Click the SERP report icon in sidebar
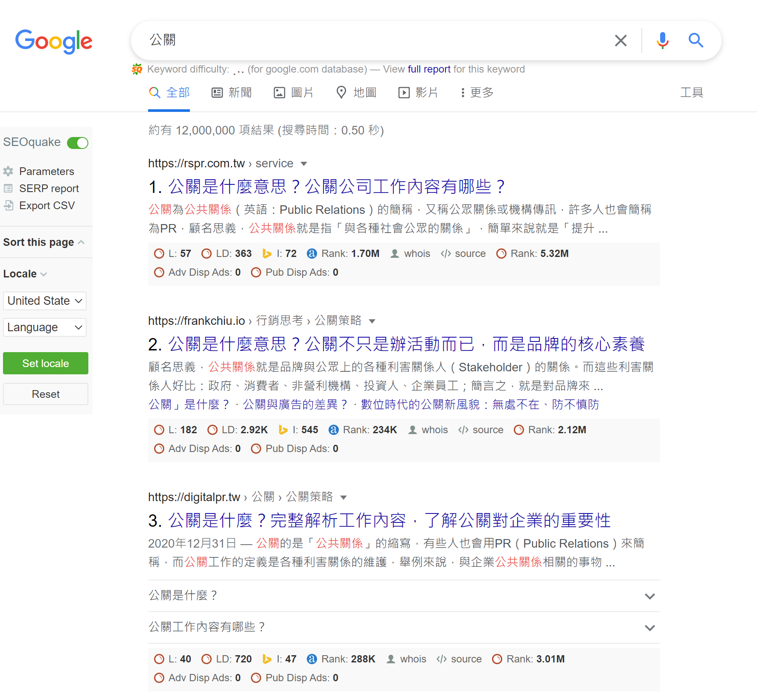This screenshot has width=757, height=700. (8, 188)
